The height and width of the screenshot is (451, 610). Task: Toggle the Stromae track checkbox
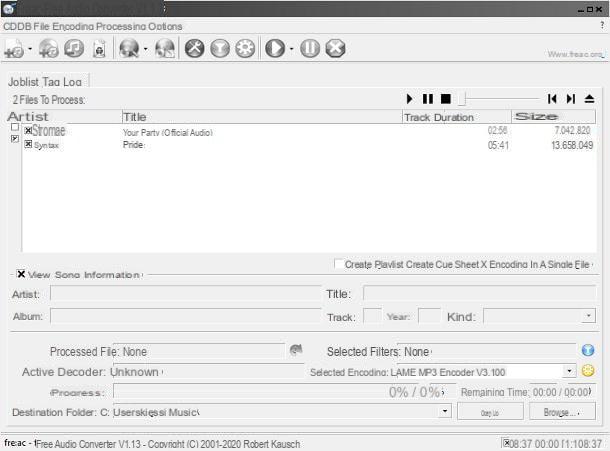(x=28, y=130)
